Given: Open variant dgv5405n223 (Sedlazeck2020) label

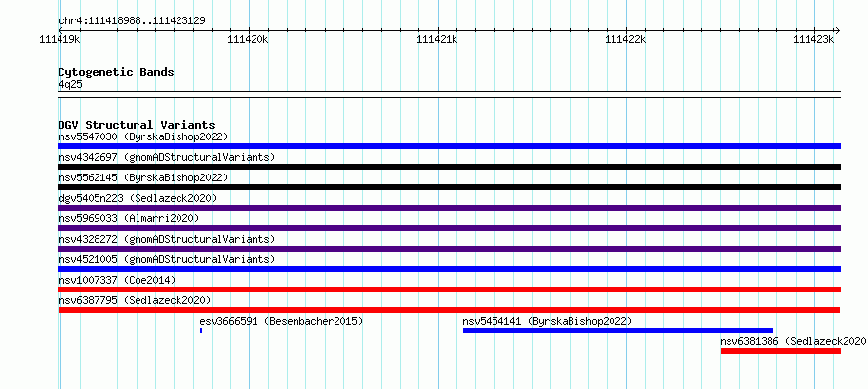Looking at the screenshot, I should (x=138, y=198).
